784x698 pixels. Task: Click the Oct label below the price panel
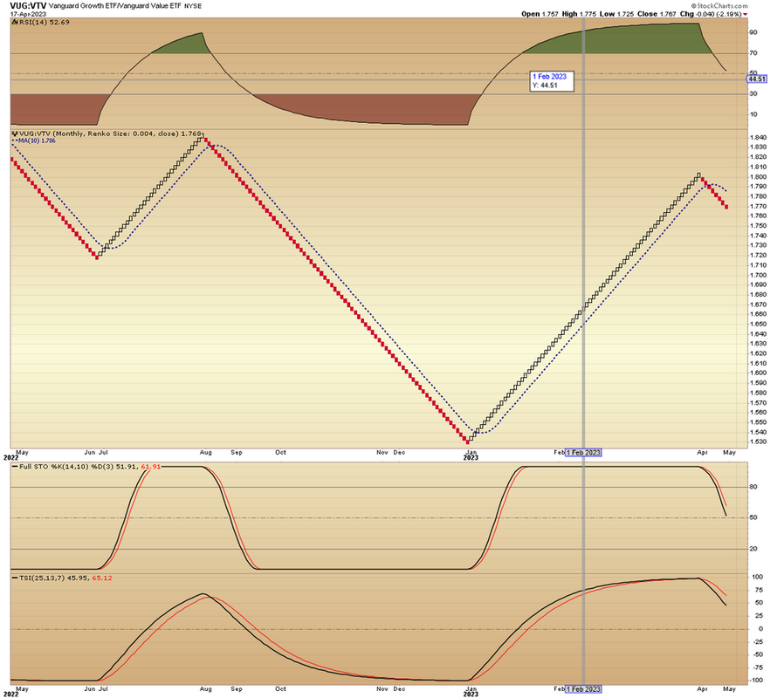pos(280,453)
